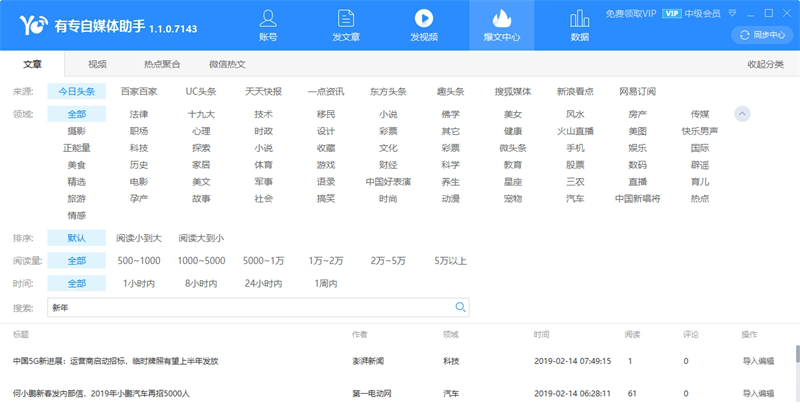Open the 发文章 publish article section
Viewport: 800px width, 418px height.
[x=346, y=25]
